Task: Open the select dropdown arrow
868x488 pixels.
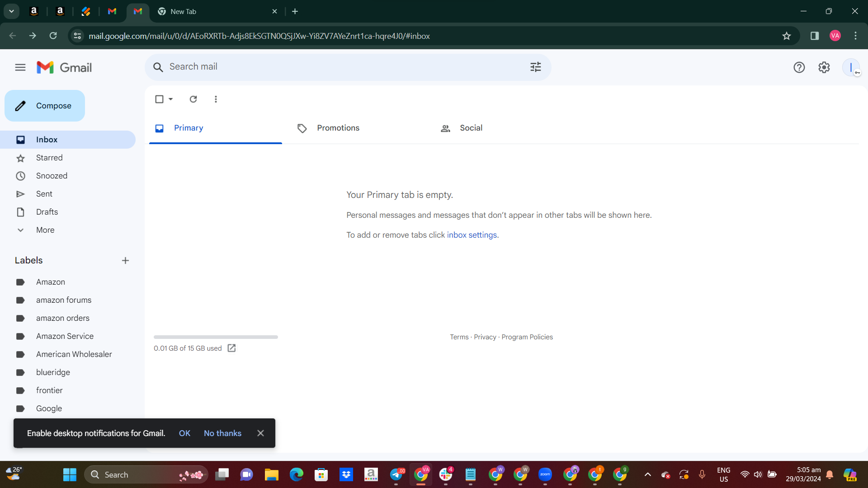Action: coord(171,99)
